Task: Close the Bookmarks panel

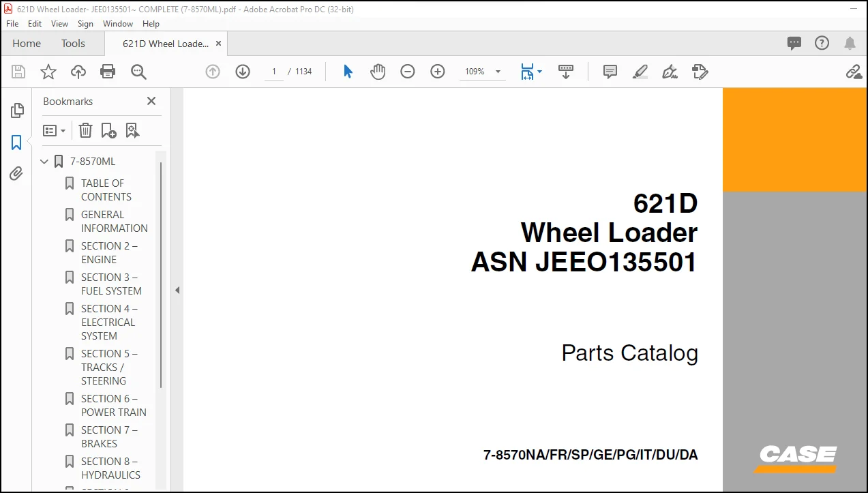Action: tap(151, 101)
